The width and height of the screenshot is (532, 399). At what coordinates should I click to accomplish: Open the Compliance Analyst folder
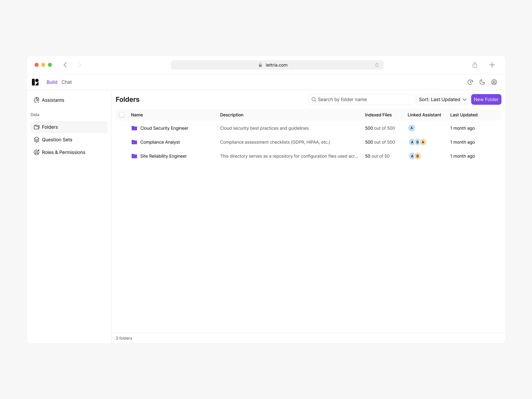160,142
